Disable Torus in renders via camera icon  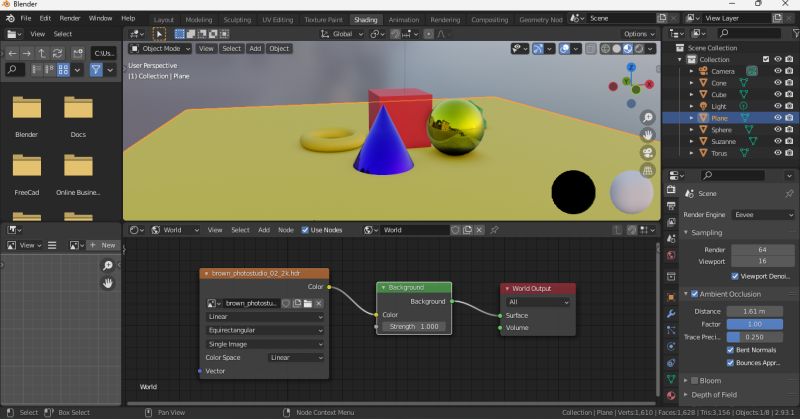tap(789, 153)
